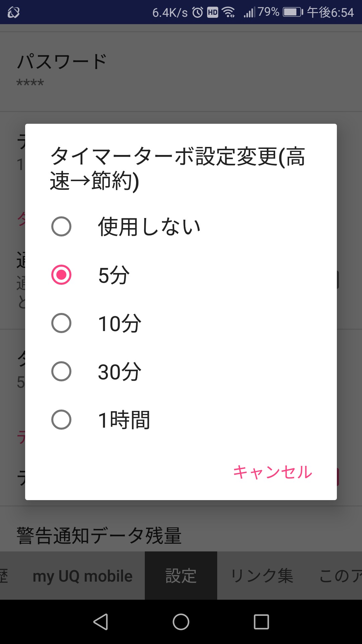Viewport: 362px width, 644px height.
Task: Switch to the リンク集 tab
Action: click(x=262, y=576)
